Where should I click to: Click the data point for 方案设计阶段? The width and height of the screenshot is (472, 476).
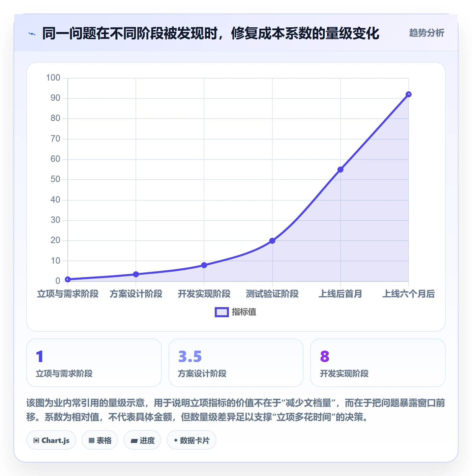pos(136,274)
